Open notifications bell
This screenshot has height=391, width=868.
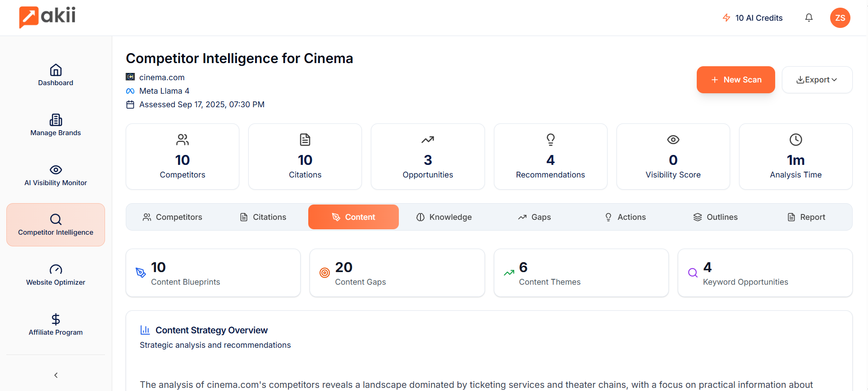point(809,18)
